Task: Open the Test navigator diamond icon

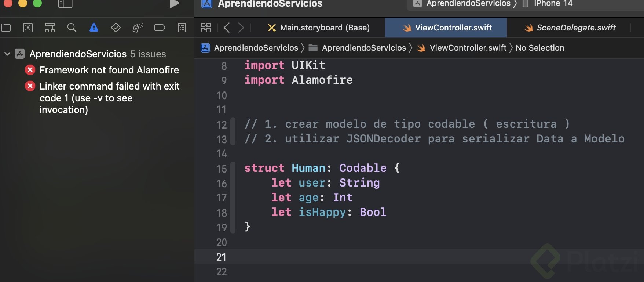Action: (116, 28)
